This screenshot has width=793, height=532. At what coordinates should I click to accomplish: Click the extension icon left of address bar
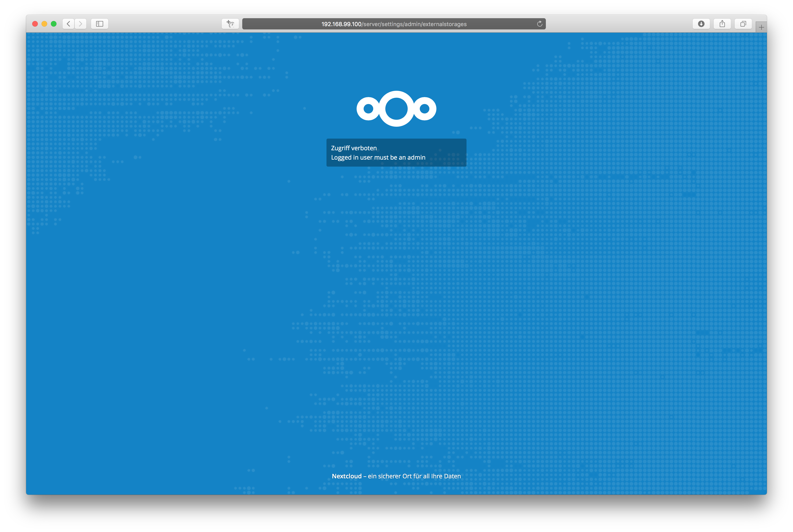point(230,24)
